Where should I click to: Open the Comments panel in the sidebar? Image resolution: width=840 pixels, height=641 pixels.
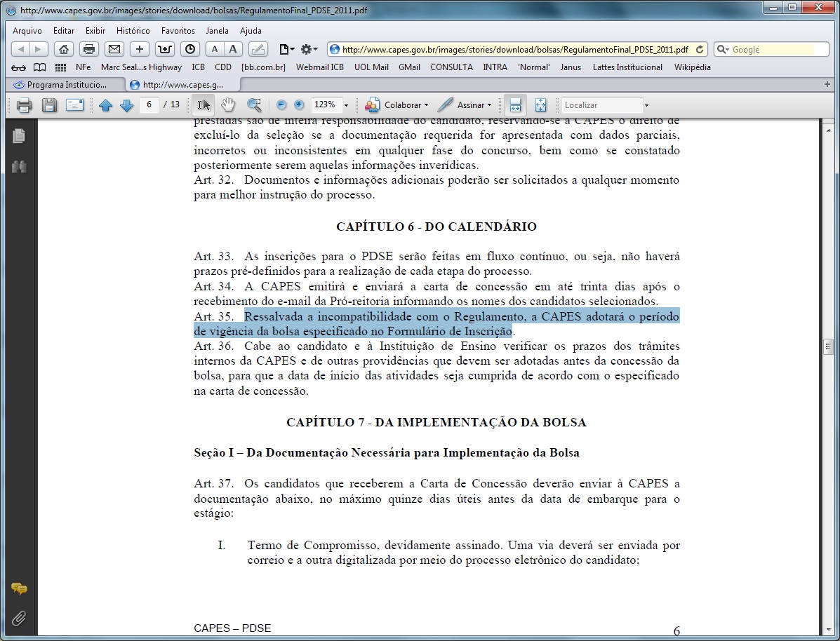19,589
